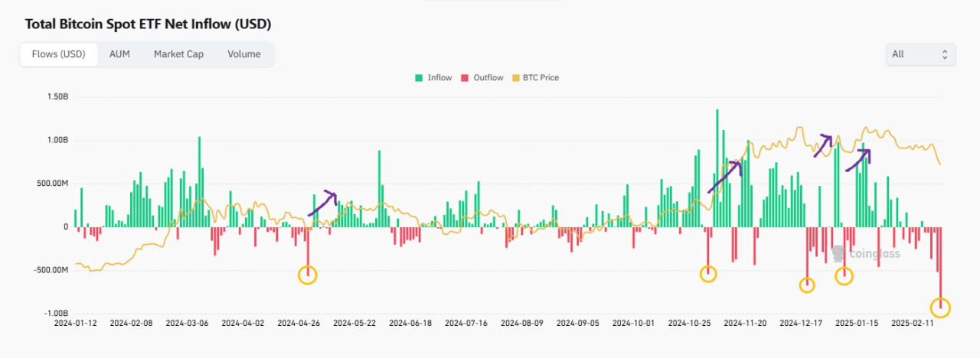Click the tallest green inflow bar of November 2024
This screenshot has height=358, width=980.
tap(717, 168)
